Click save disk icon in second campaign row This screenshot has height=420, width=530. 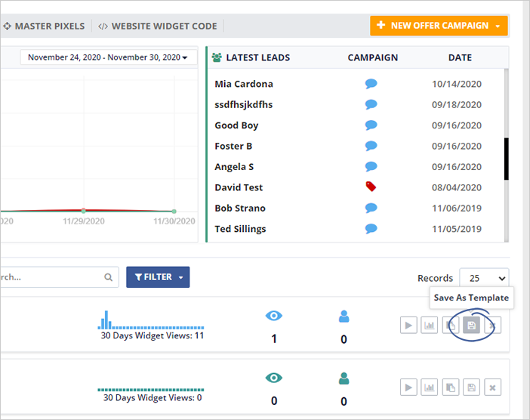point(472,388)
